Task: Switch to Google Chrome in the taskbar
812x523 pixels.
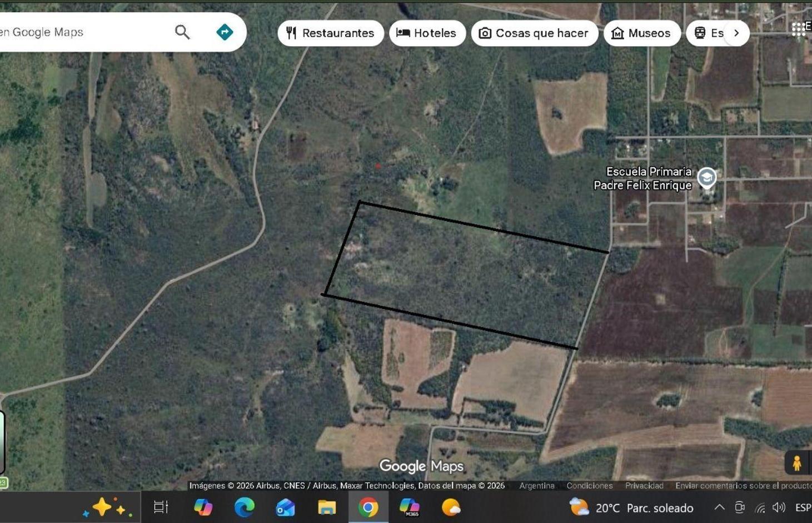Action: pos(368,507)
